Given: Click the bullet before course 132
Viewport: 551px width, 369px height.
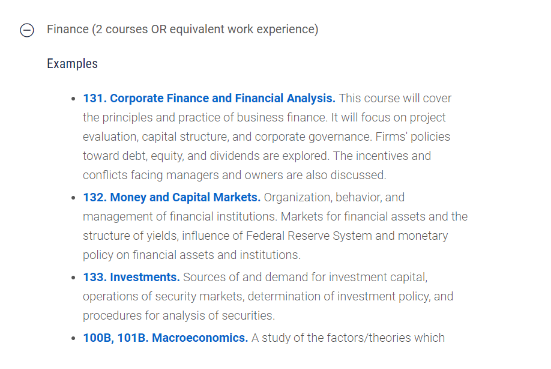Looking at the screenshot, I should (73, 198).
